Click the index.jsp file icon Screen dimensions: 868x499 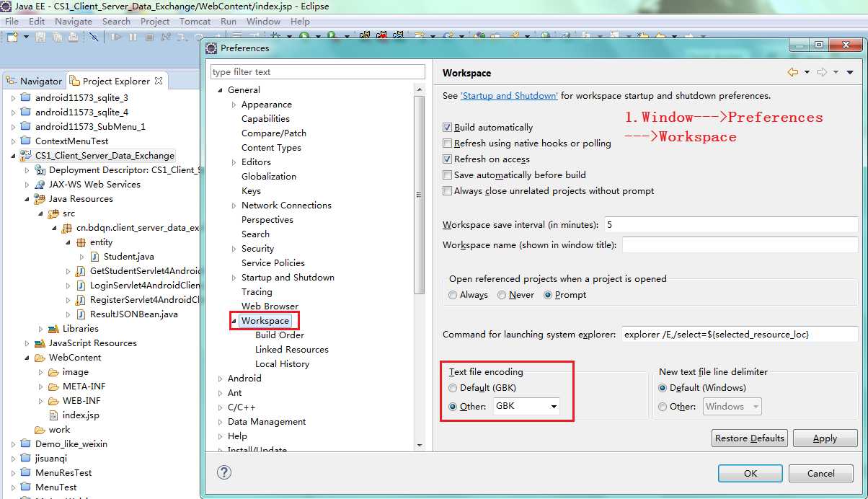click(53, 415)
